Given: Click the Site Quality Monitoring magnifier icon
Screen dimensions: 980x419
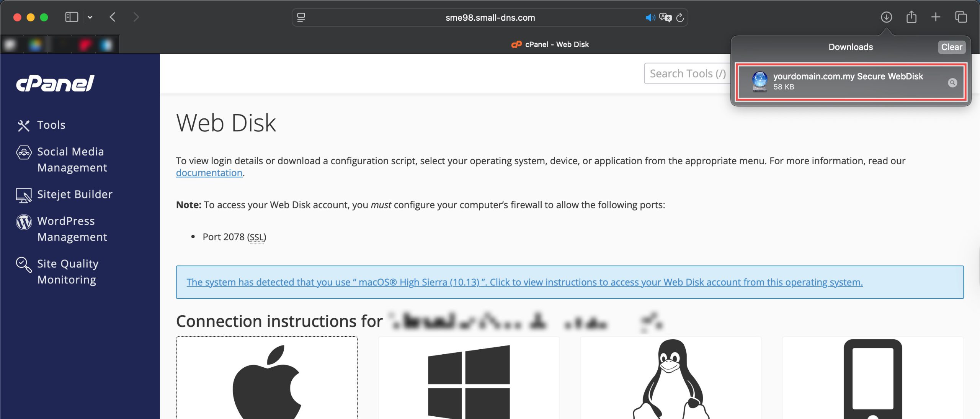Looking at the screenshot, I should click(24, 264).
